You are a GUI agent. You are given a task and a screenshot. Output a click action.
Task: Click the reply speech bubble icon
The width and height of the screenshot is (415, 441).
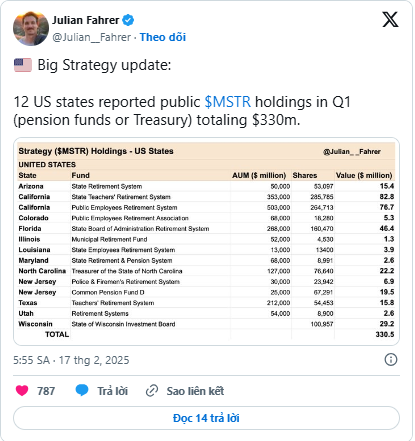click(x=82, y=390)
